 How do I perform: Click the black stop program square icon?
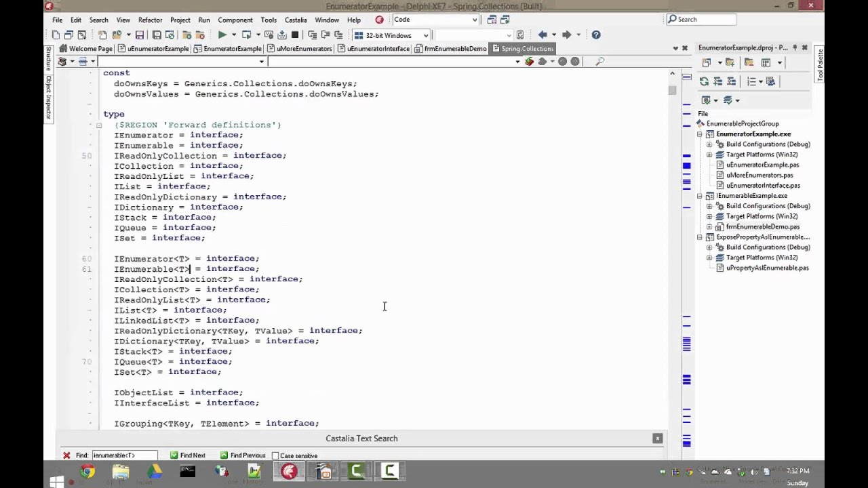(x=295, y=35)
